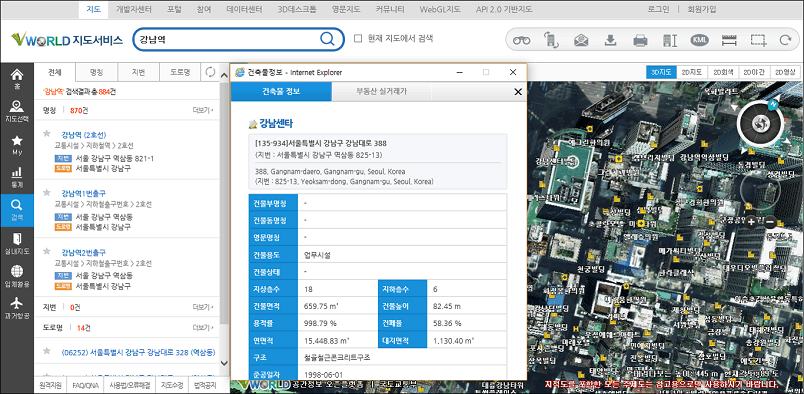This screenshot has width=804, height=394.
Task: Click the 로그인 link
Action: point(658,9)
